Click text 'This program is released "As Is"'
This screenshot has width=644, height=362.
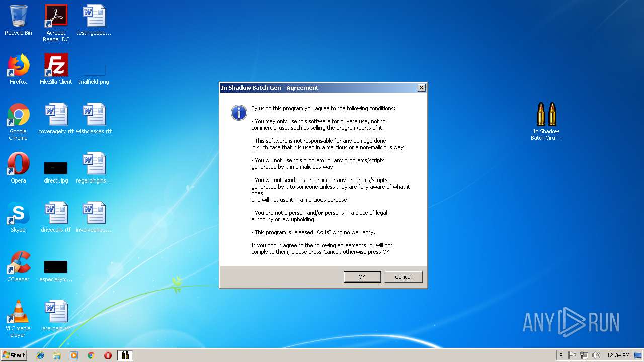291,232
